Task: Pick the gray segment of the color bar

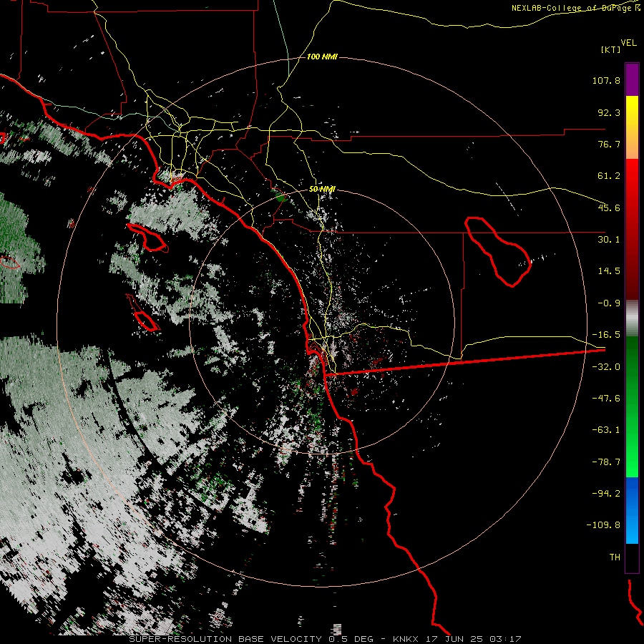Action: tap(632, 318)
